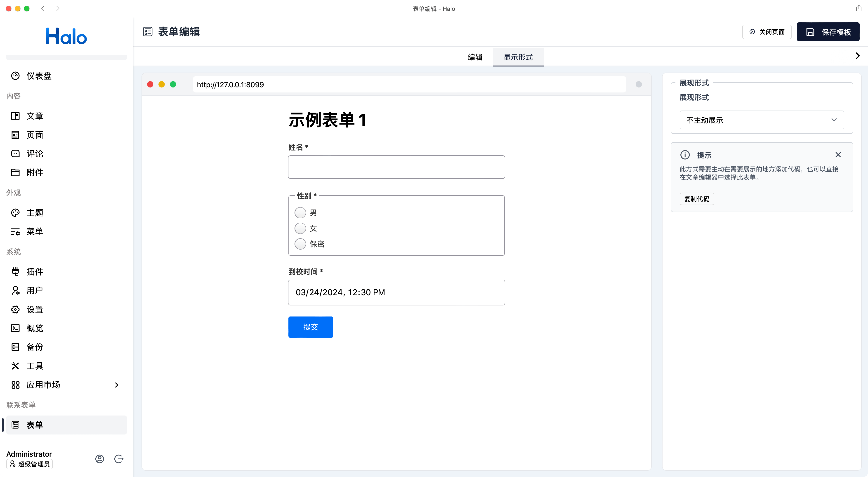This screenshot has height=477, width=868.
Task: Select 表单 under 联系表单
Action: point(66,425)
